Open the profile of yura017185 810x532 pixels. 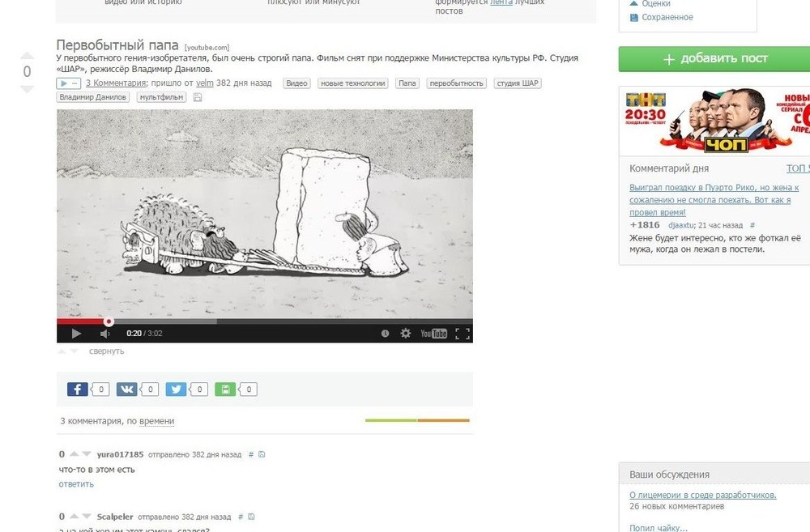pos(120,454)
